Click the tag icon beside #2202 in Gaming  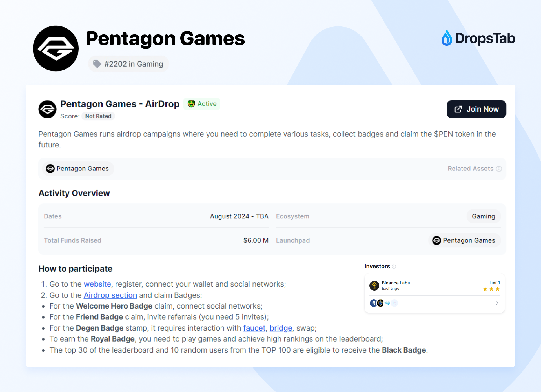pyautogui.click(x=97, y=64)
